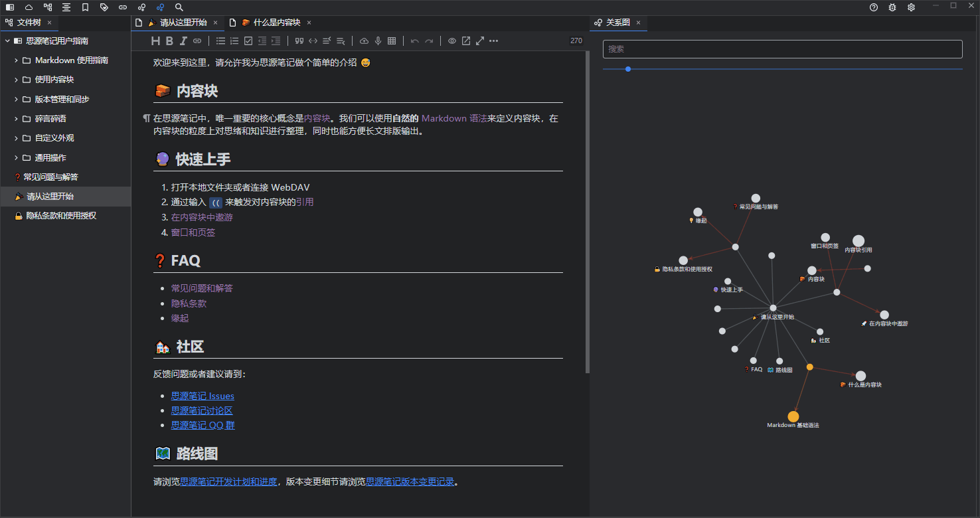Click the undo arrow in the editor toolbar
Viewport: 980px width, 518px height.
(415, 41)
